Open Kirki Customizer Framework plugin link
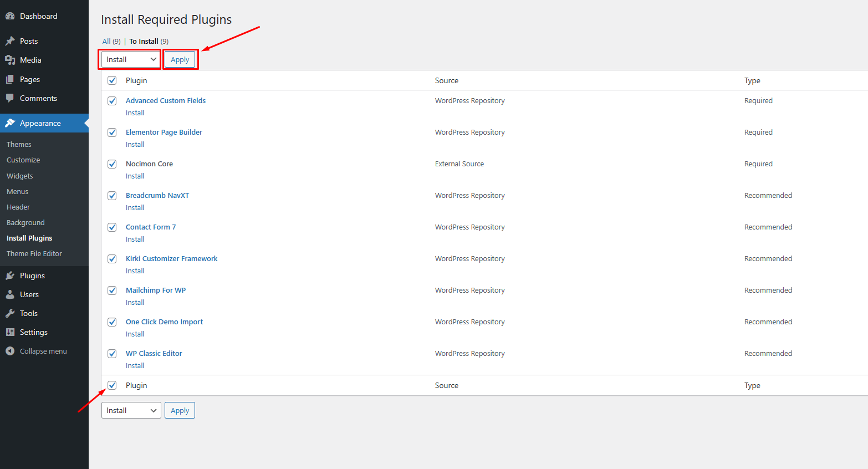This screenshot has width=868, height=469. 172,258
